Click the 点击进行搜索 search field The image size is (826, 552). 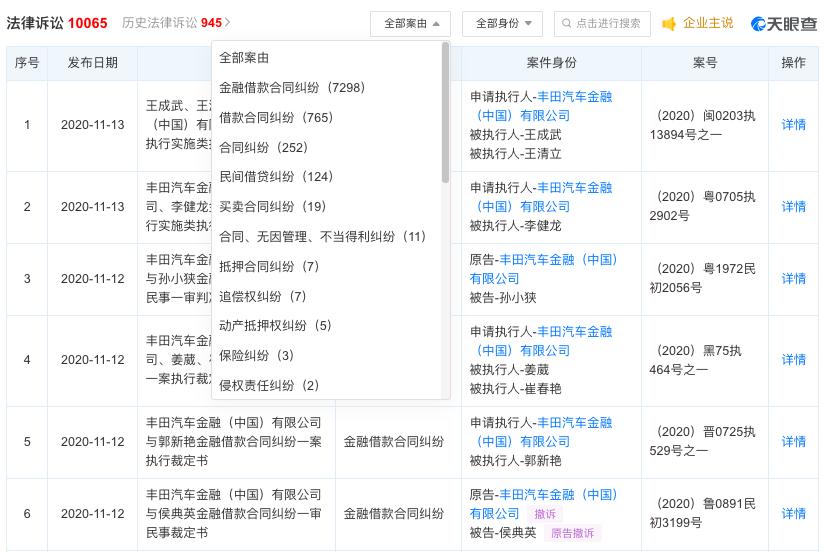pos(602,24)
